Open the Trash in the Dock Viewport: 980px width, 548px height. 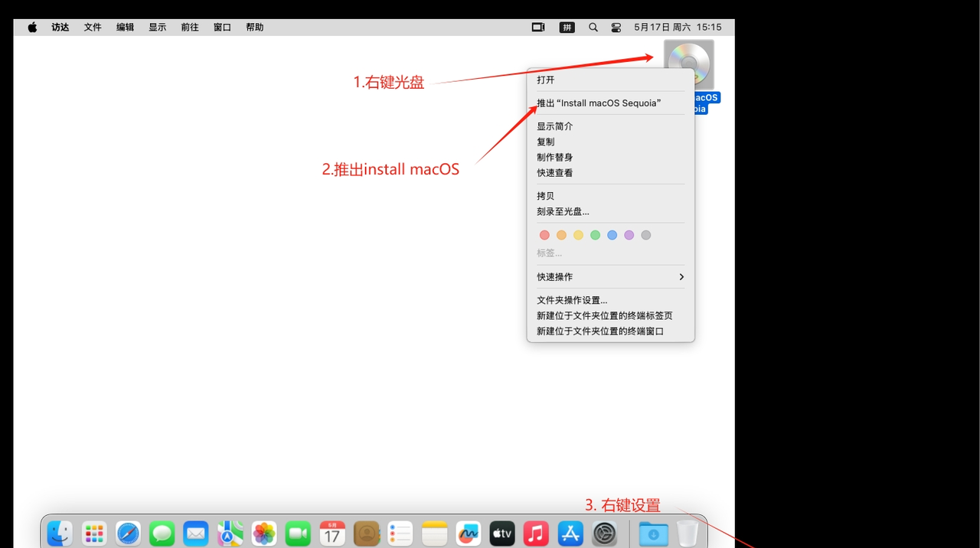pyautogui.click(x=687, y=533)
